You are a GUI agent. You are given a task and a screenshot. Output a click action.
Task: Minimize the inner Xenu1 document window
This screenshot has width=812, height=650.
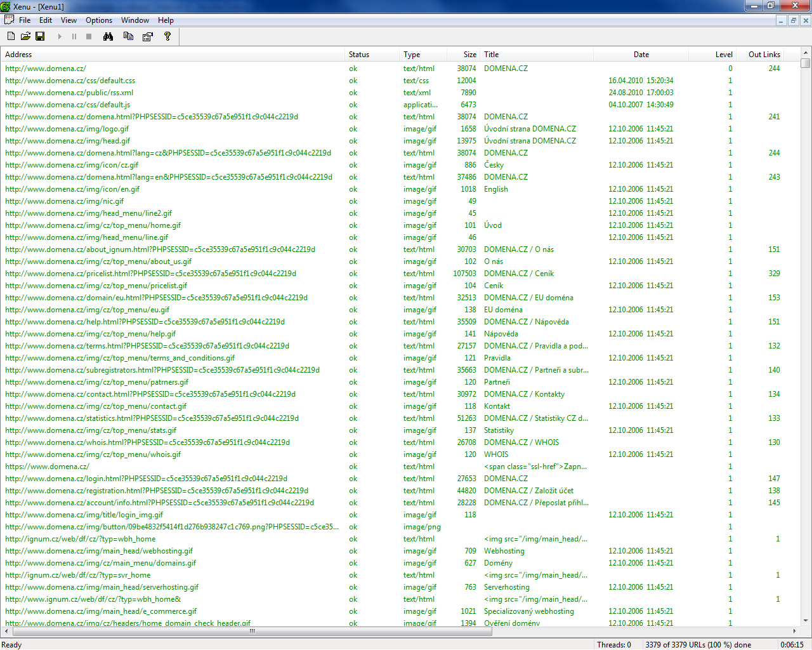[781, 20]
